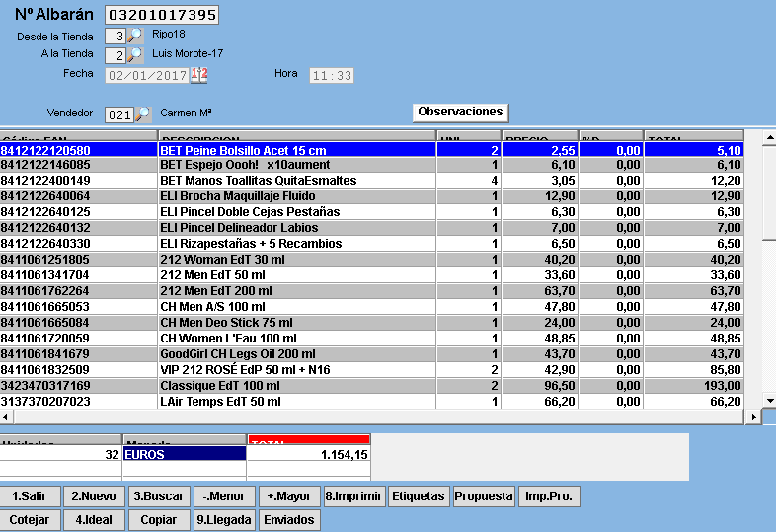776x532 pixels.
Task: Select row ELI Brocha Maquillaje Fluido
Action: (x=371, y=196)
